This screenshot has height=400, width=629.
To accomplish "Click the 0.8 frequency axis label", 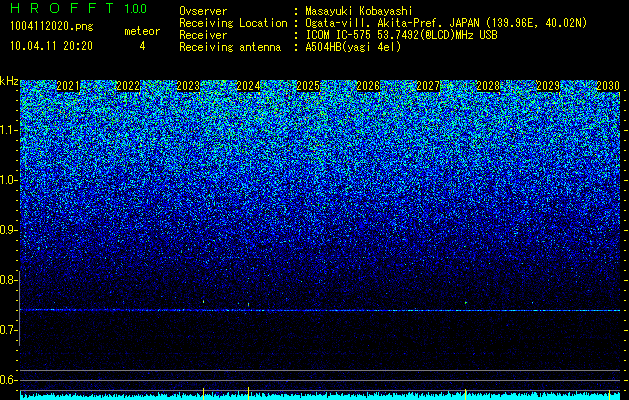I will 8,280.
